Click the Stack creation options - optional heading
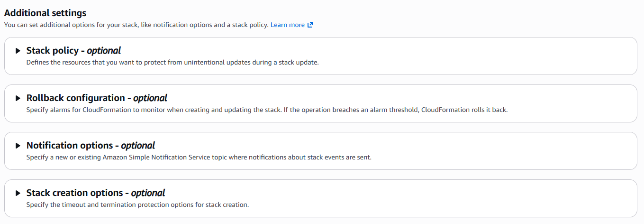The width and height of the screenshot is (644, 224). [96, 193]
